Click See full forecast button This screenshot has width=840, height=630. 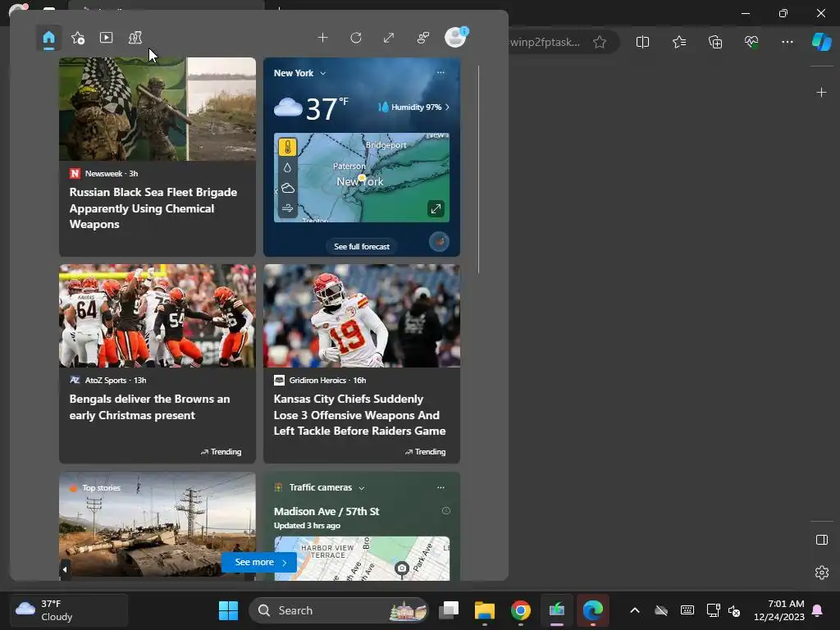click(362, 246)
